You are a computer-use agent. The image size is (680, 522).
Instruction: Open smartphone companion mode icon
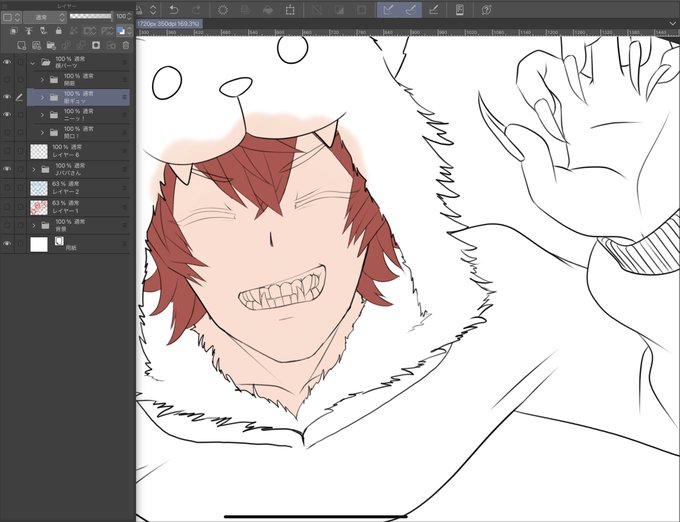pyautogui.click(x=460, y=10)
